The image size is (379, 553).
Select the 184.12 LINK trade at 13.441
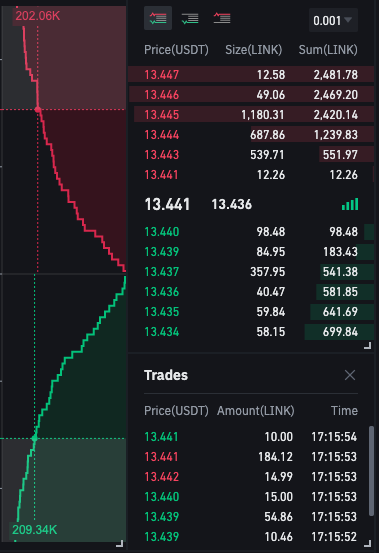[x=251, y=457]
